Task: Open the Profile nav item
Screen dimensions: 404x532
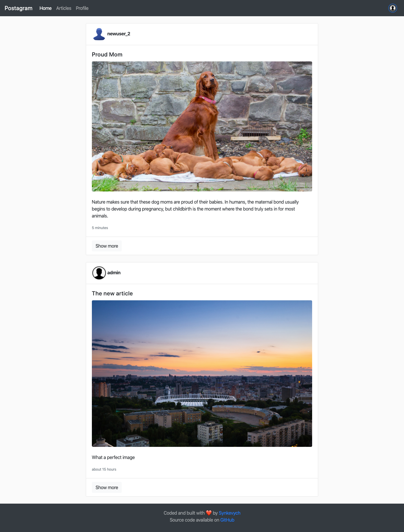Action: [x=82, y=8]
